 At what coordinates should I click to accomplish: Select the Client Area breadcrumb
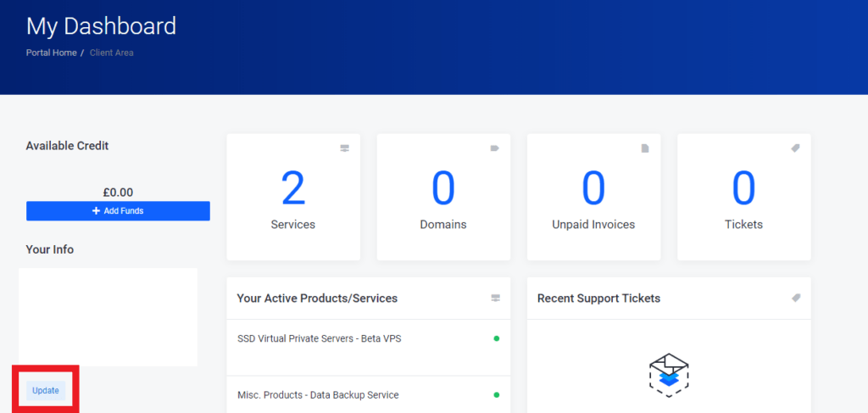coord(111,53)
